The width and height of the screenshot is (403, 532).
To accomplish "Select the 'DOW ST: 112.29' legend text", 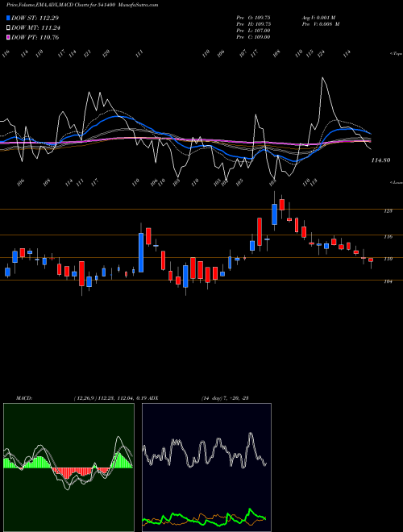I will click(35, 18).
